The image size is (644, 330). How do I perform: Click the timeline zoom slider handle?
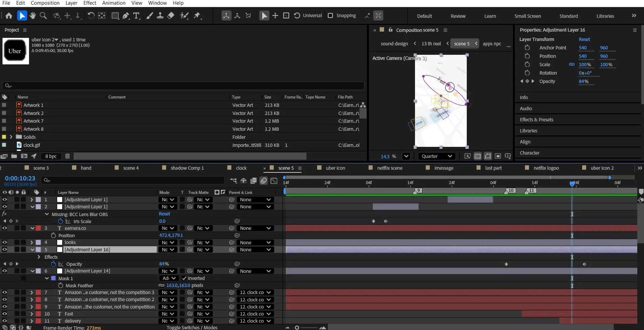tap(297, 328)
